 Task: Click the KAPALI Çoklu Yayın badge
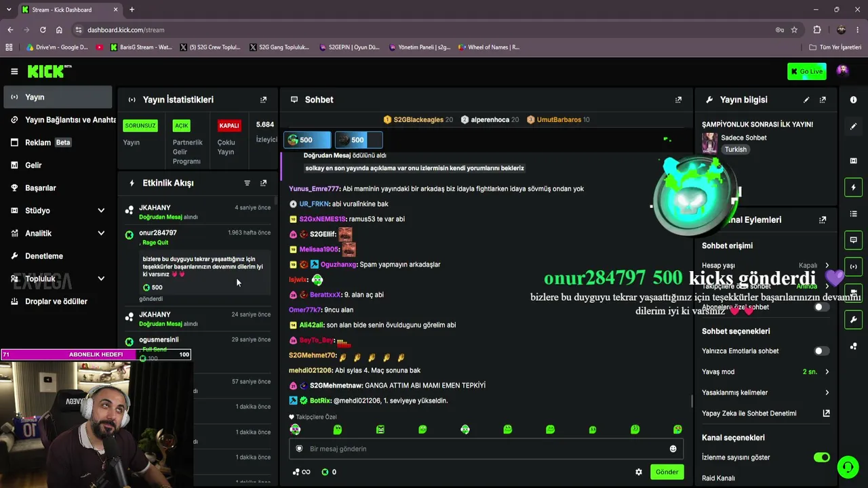point(229,125)
